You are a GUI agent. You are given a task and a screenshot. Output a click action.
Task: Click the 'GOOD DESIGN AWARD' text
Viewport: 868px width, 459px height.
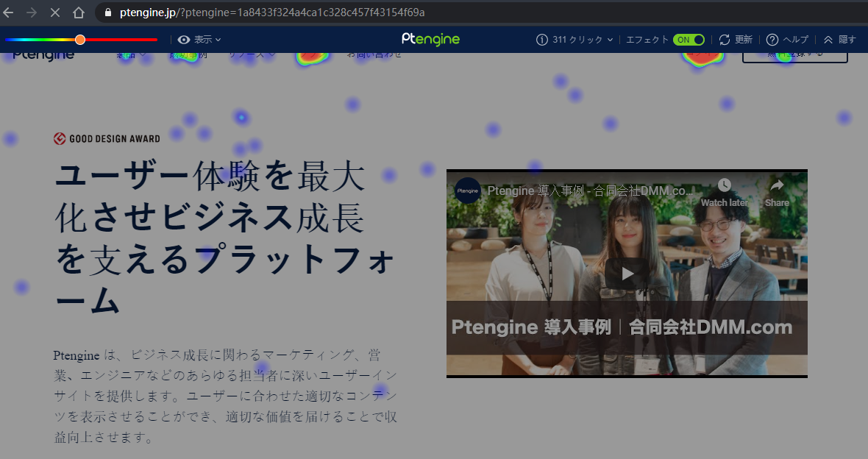[115, 138]
